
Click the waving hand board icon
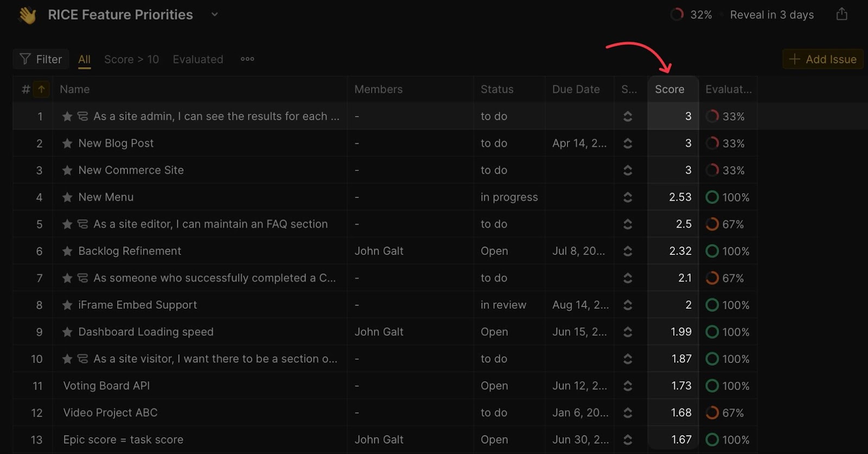(27, 15)
